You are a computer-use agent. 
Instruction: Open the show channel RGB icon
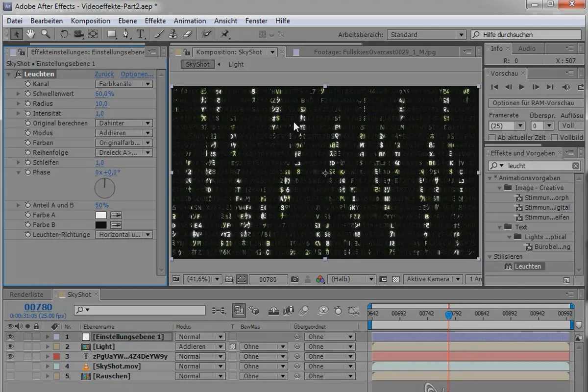click(320, 279)
